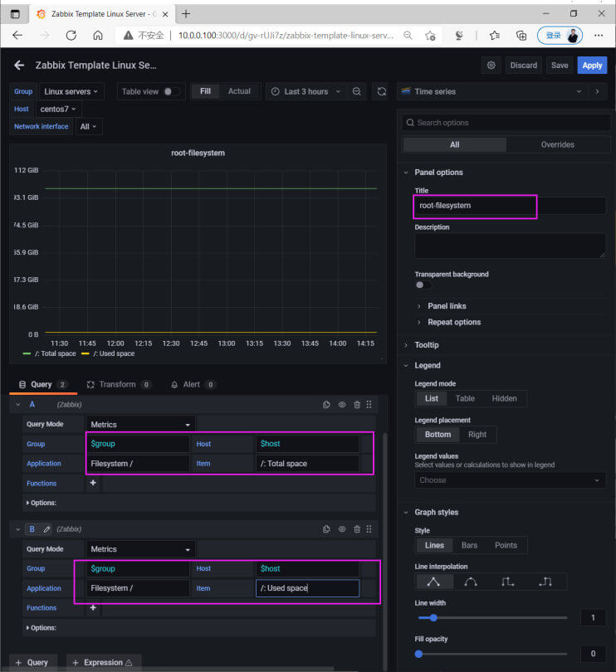Image resolution: width=616 pixels, height=672 pixels.
Task: Select smooth line interpolation icon
Action: [x=471, y=582]
